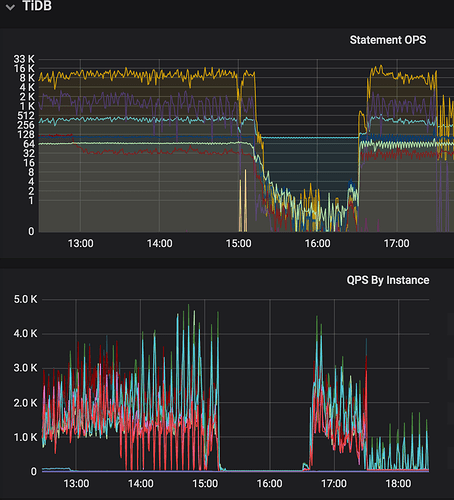Click the 33 K axis label in Statement OPS

24,59
